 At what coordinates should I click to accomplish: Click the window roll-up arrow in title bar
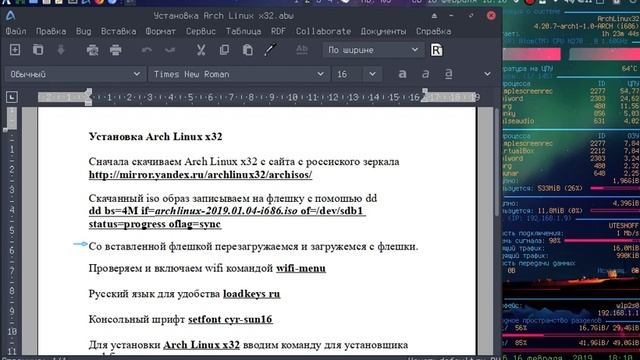[434, 16]
